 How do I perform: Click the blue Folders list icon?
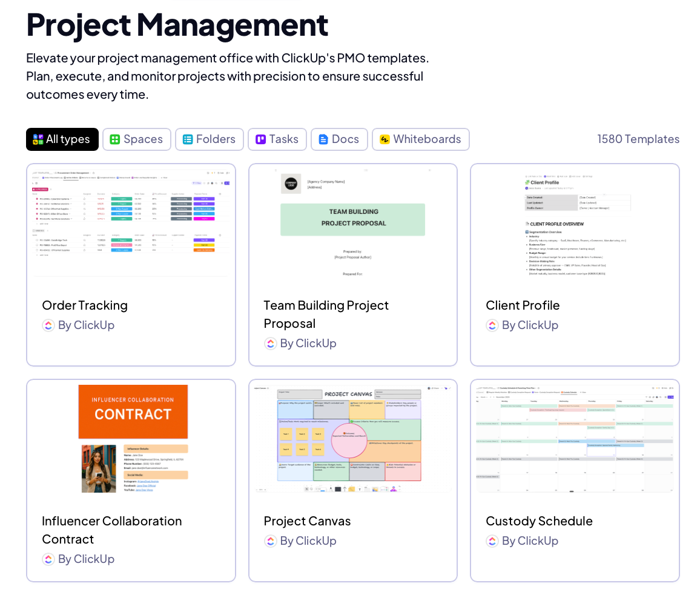pos(188,139)
